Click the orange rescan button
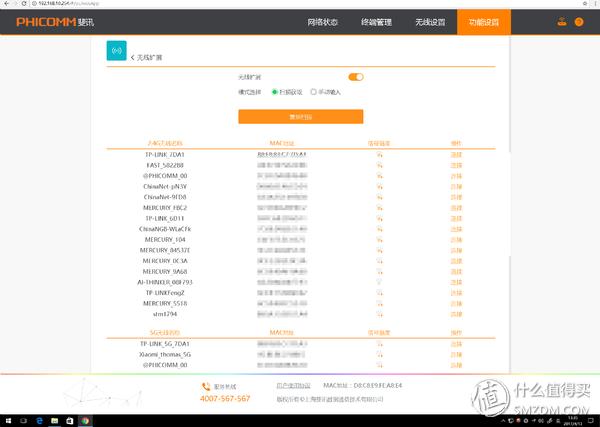The height and width of the screenshot is (427, 600). click(301, 117)
